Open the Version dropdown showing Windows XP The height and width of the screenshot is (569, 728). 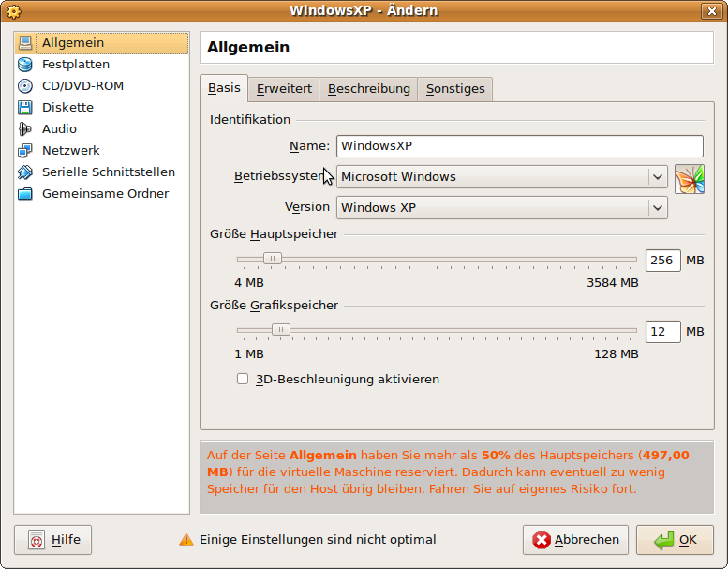point(502,207)
